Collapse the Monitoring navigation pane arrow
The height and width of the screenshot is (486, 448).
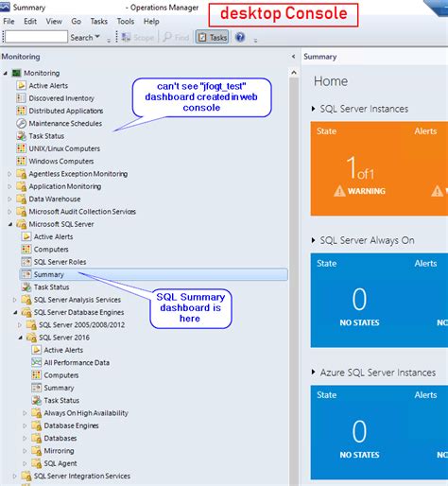(x=293, y=57)
